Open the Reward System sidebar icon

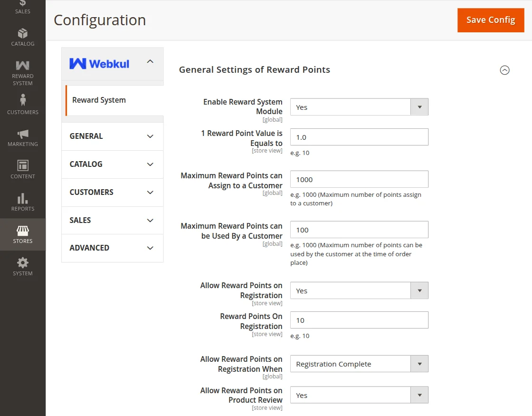pos(22,66)
